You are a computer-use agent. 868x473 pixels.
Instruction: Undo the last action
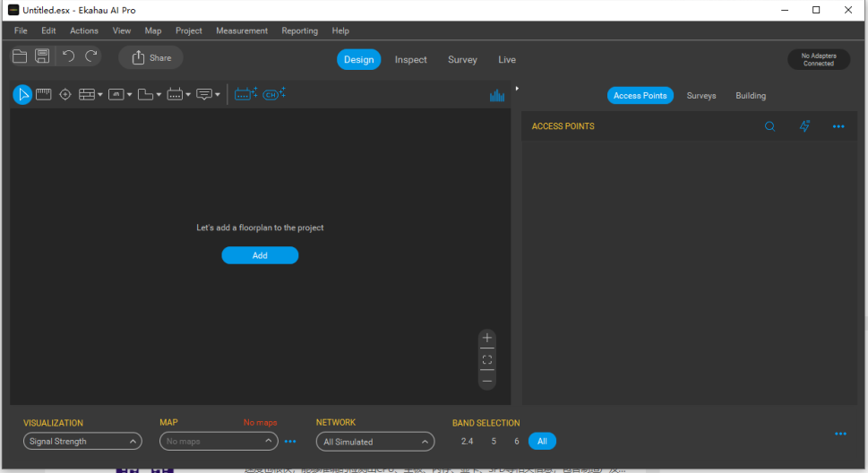click(68, 56)
